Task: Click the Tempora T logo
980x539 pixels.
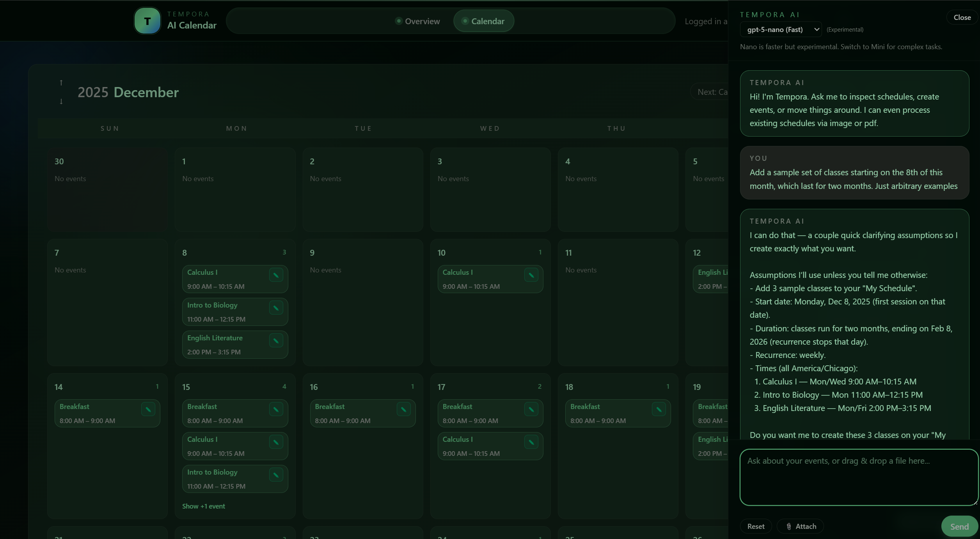Action: [x=147, y=21]
